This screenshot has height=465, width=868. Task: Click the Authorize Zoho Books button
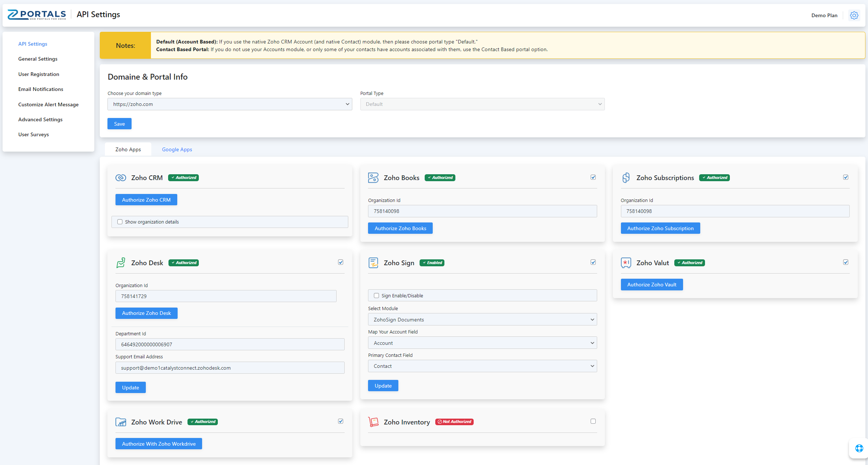tap(400, 228)
